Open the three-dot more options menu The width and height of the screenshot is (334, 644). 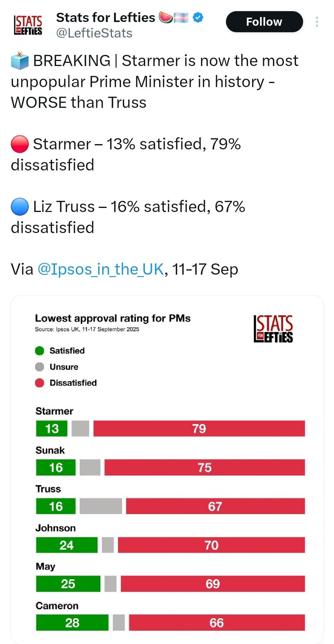click(317, 22)
